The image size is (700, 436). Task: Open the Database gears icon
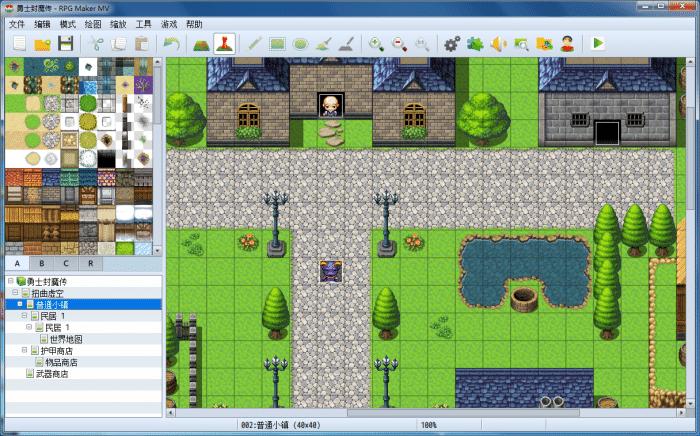point(452,44)
